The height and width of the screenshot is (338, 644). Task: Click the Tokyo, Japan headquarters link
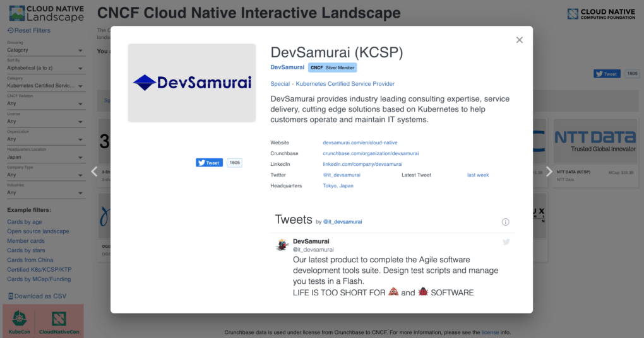pos(338,186)
